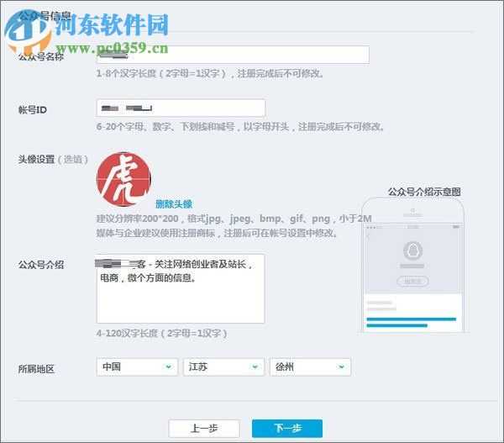Screen dimensions: 504x443
Task: Click the 头像设置 label
Action: coord(36,159)
